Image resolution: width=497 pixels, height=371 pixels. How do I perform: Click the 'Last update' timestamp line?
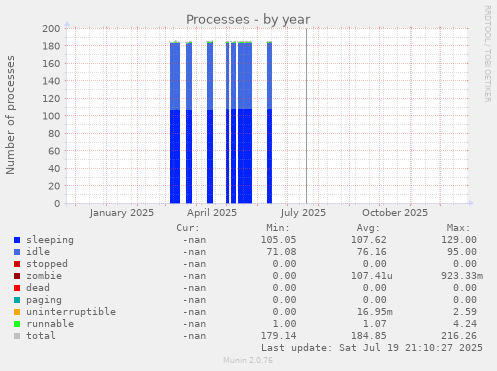coord(372,348)
